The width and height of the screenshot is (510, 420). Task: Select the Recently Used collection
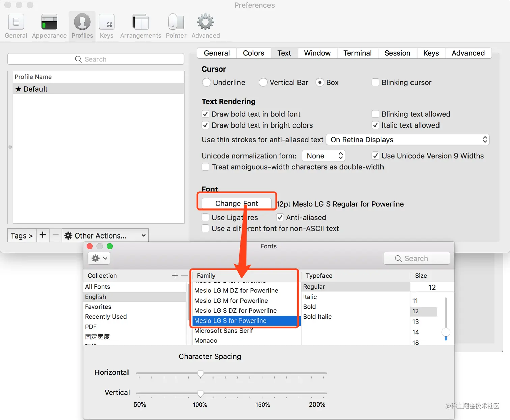pyautogui.click(x=135, y=317)
